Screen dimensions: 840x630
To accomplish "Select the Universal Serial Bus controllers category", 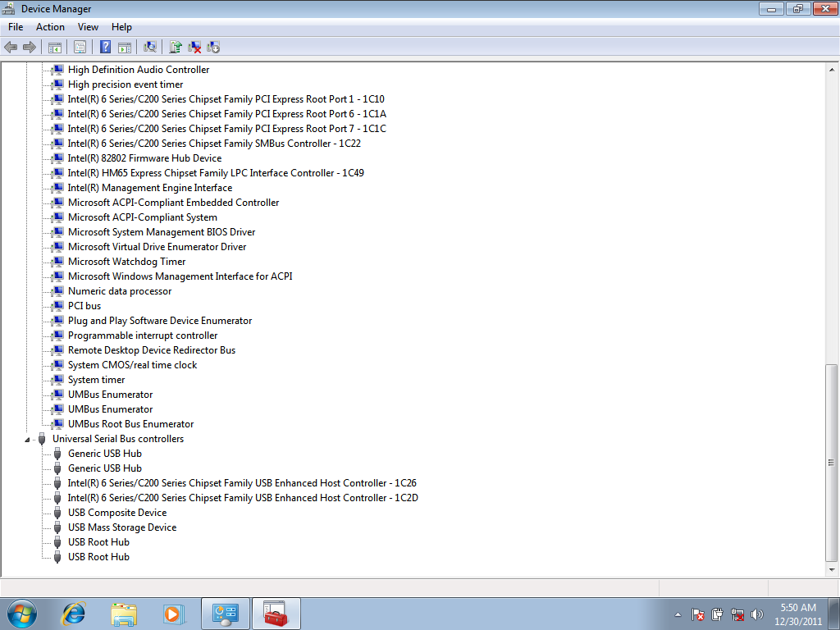I will 118,439.
